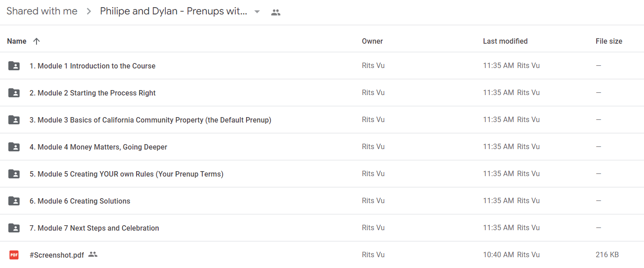The image size is (644, 268).
Task: Open the Philipe and Dylan folder breadcrumb
Action: 174,11
